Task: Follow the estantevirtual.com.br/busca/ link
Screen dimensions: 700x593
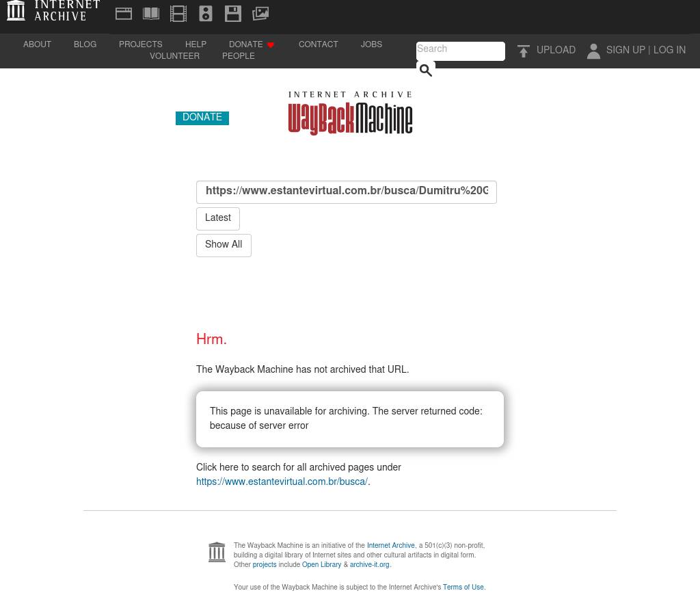Action: 282,482
